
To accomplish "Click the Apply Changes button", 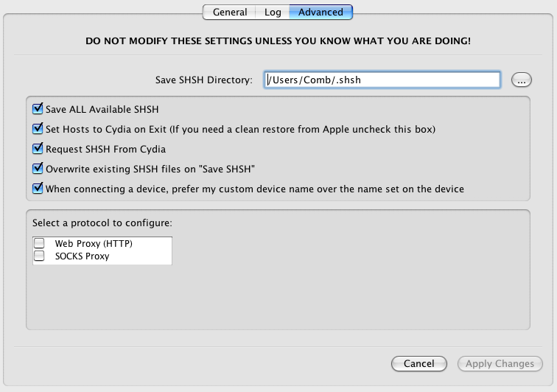I will pos(500,363).
